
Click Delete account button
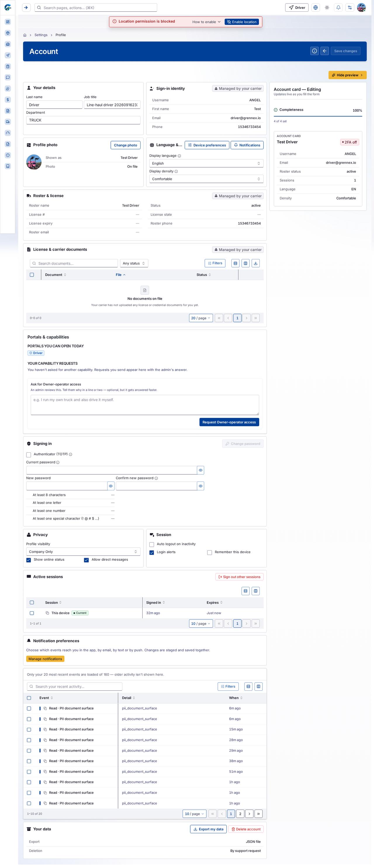(x=246, y=829)
